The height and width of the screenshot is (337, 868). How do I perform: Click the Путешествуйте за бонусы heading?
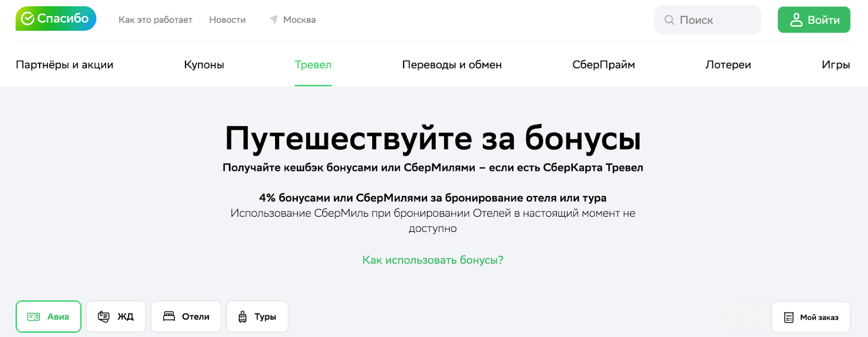(x=433, y=138)
